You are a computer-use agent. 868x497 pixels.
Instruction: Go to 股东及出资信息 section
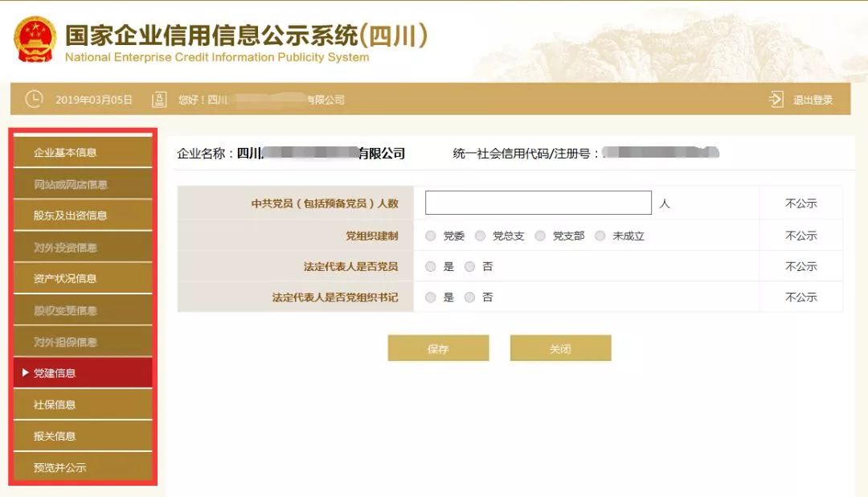click(x=83, y=216)
